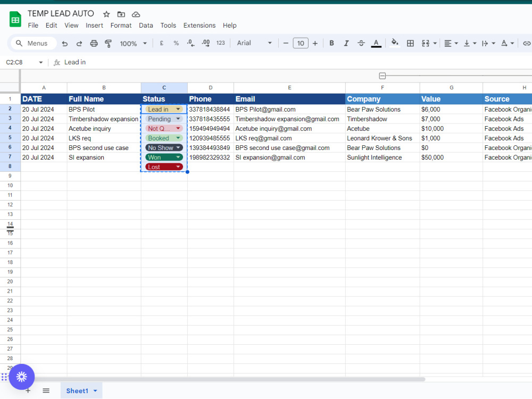Open the Booked status dropdown
532x399 pixels.
[x=178, y=138]
